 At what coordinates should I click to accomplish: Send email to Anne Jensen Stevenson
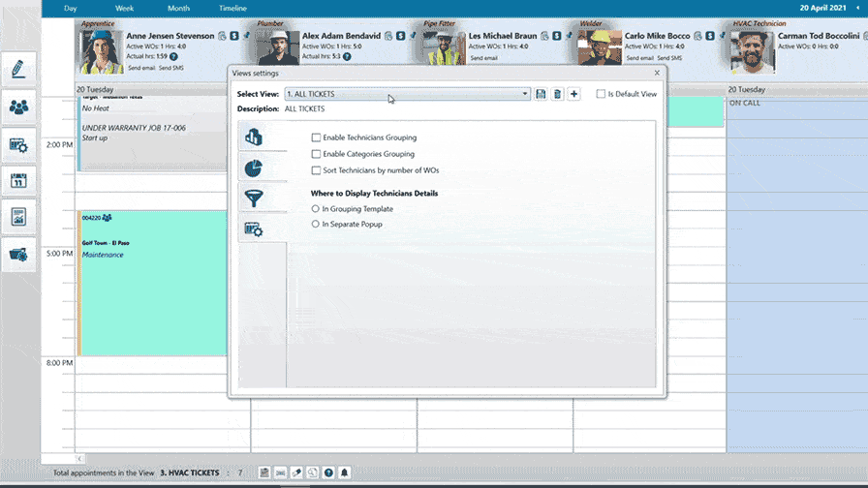(141, 68)
